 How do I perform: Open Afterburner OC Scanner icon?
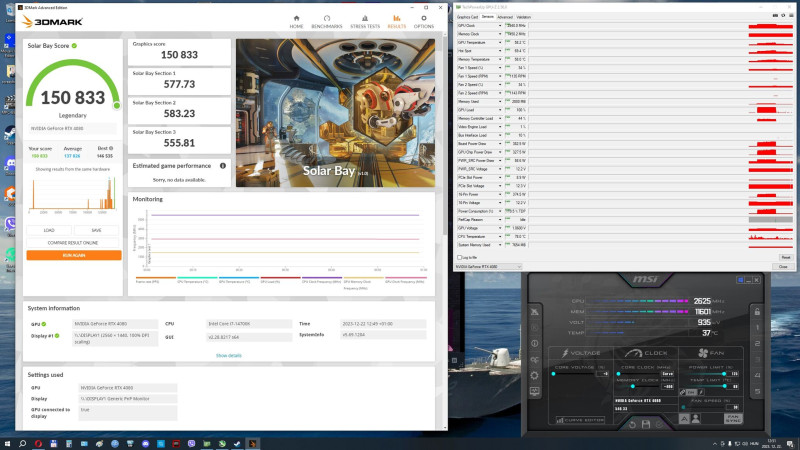coord(534,360)
